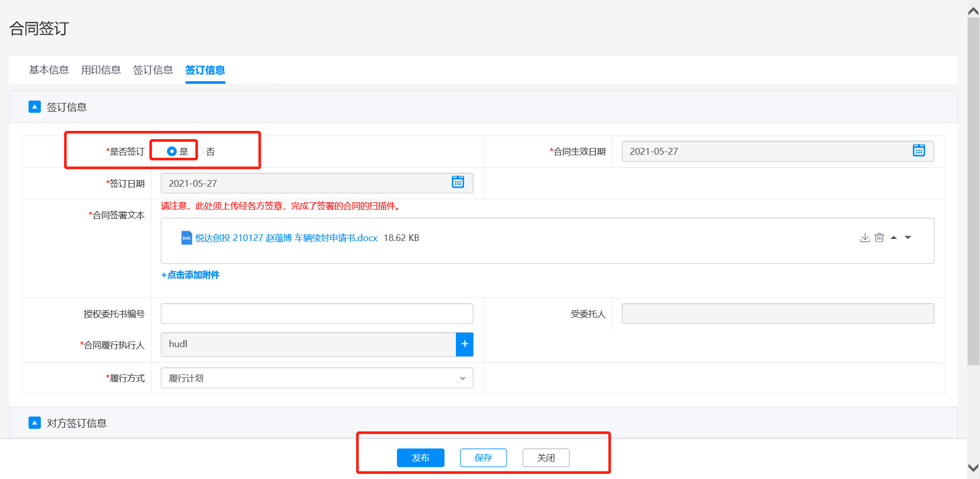Screen dimensions: 980x479
Task: Open calendar picker for 合同生效日期
Action: pyautogui.click(x=918, y=151)
